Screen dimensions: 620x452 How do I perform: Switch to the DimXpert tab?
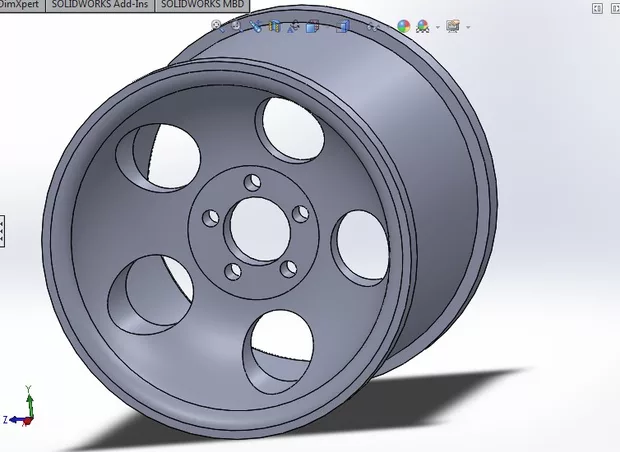coord(20,5)
